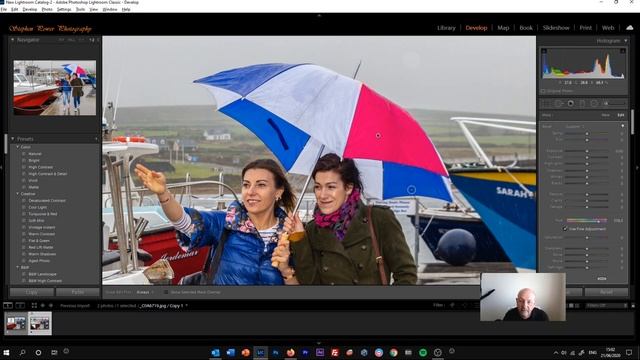Toggle the filmstrip bottom edge arrow
Image resolution: width=640 pixels, height=360 pixels.
point(319,343)
